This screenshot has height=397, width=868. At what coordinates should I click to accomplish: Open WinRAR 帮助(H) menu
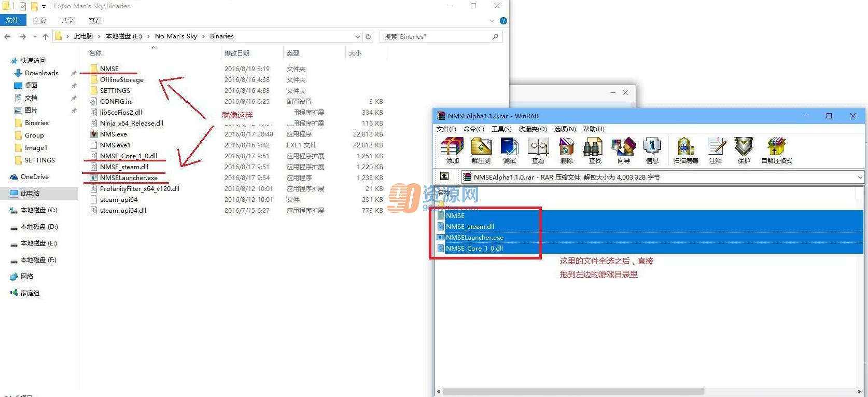coord(594,129)
